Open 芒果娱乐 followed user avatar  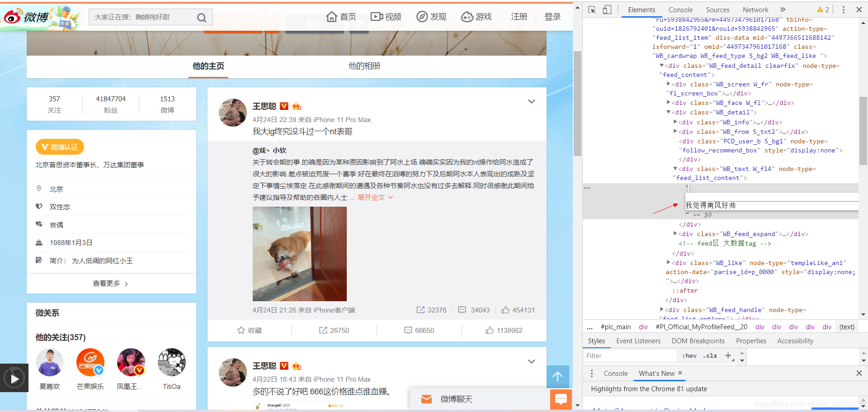90,362
